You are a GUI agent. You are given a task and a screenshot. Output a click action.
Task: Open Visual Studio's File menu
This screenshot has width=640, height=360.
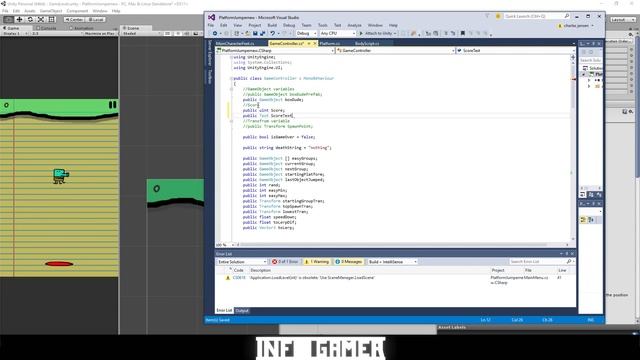point(211,25)
